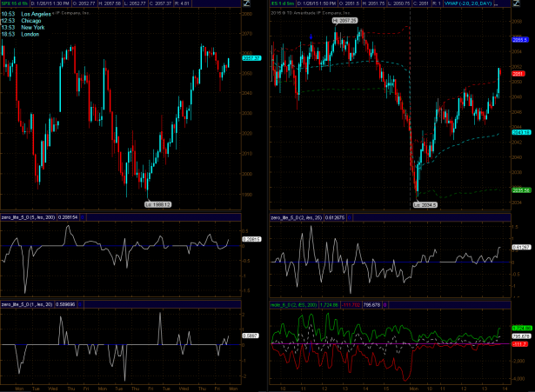Click the Lo: 2034.5 low price bubble
This screenshot has width=535, height=392.
pyautogui.click(x=425, y=205)
